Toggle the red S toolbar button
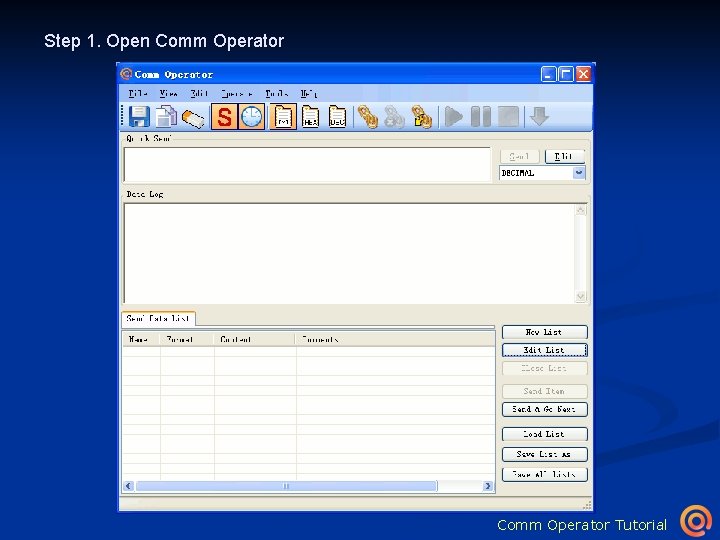Viewport: 720px width, 540px height. coord(224,117)
